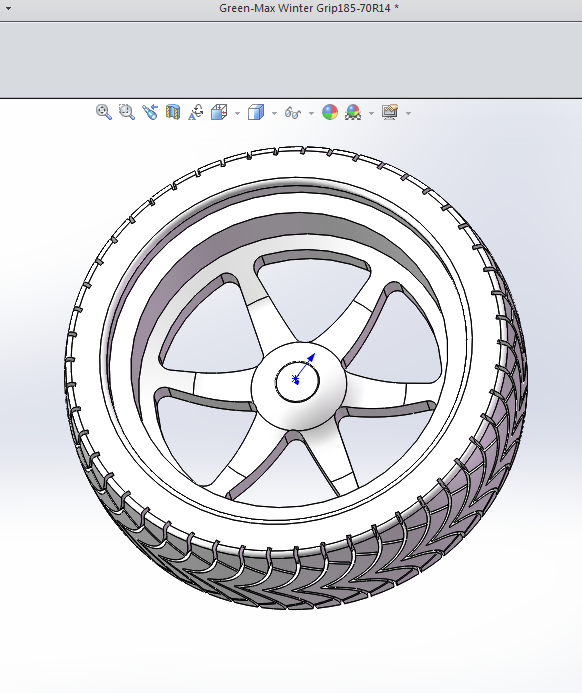Screen dimensions: 582x693
Task: Open the Edit Appearance color ball
Action: (x=330, y=112)
